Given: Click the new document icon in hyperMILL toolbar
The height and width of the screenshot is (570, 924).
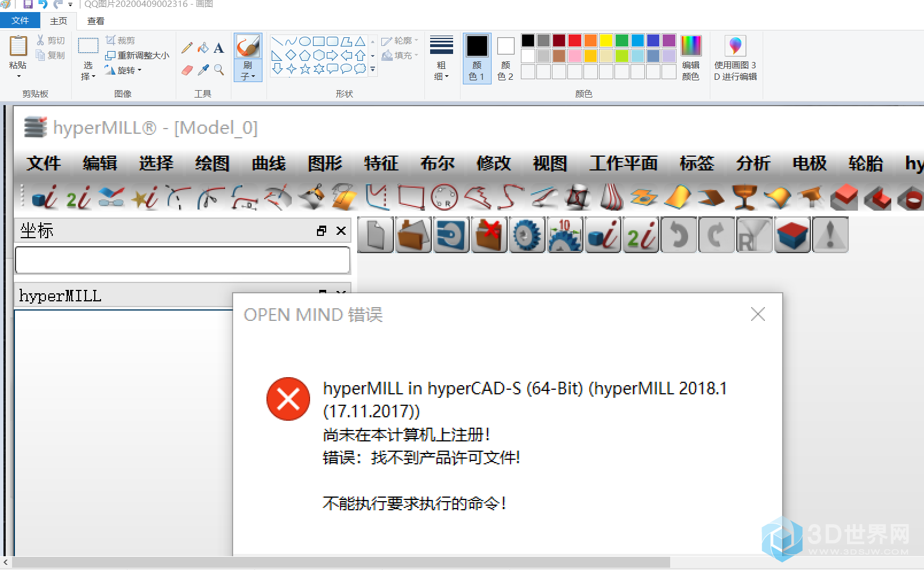Looking at the screenshot, I should pyautogui.click(x=376, y=235).
